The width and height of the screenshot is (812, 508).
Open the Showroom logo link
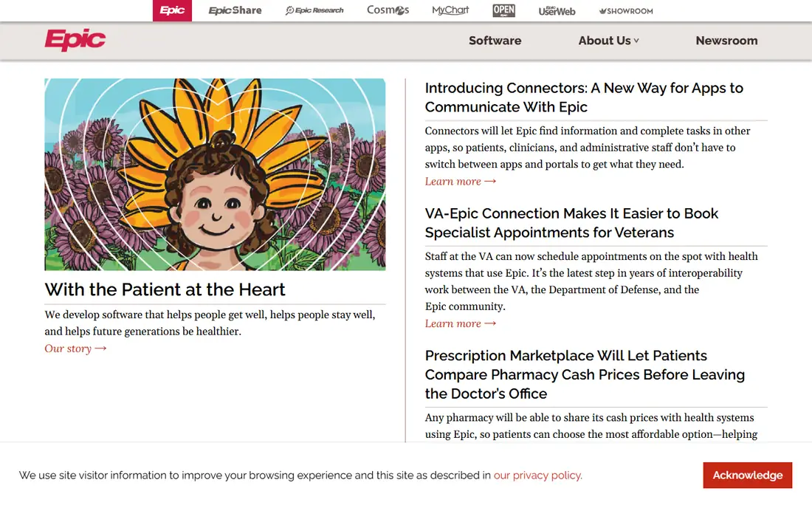tap(626, 11)
